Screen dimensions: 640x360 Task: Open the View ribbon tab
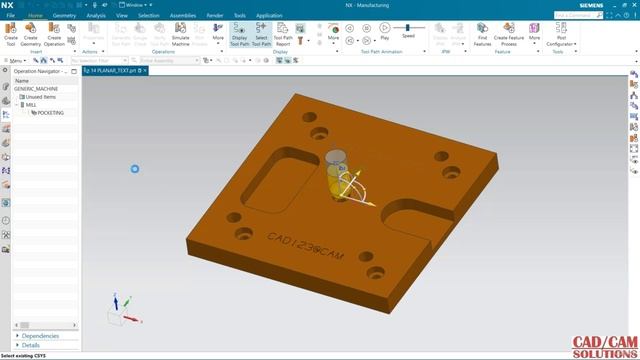122,16
